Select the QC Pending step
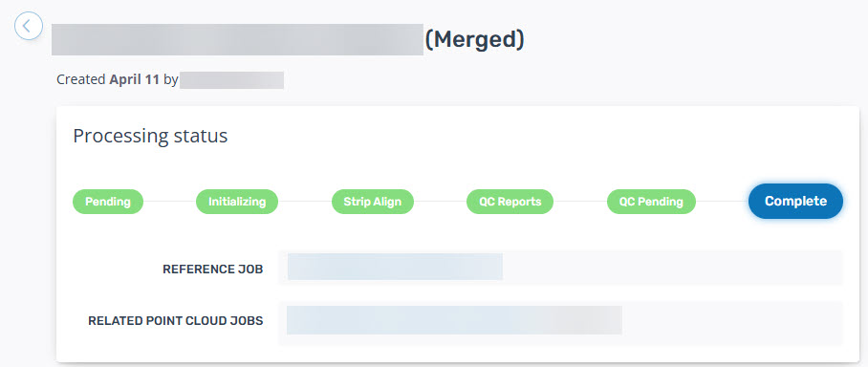The image size is (868, 367). click(x=651, y=202)
